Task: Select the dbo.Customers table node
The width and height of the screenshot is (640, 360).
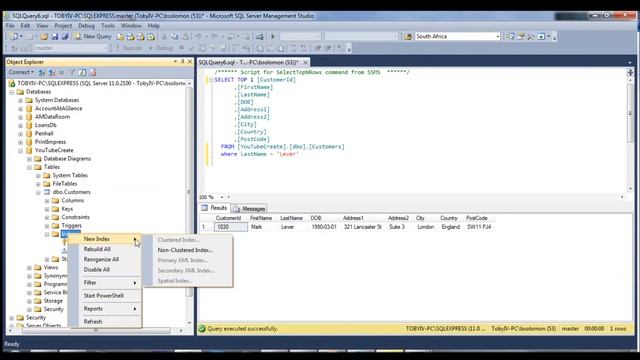Action: point(71,192)
